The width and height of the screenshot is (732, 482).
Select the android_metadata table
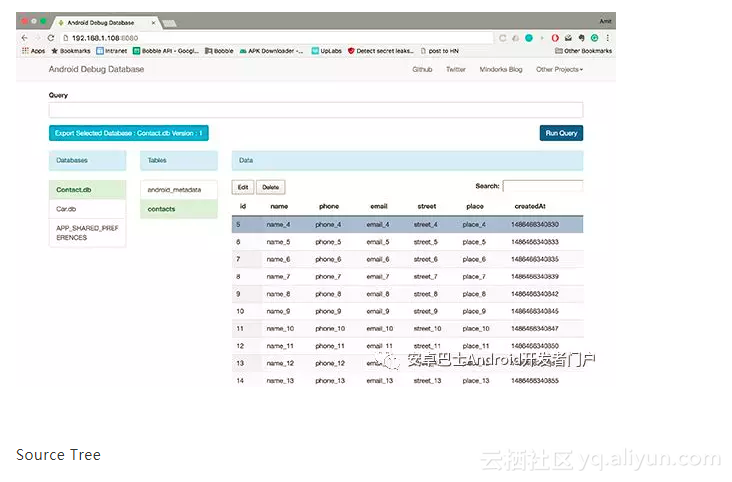179,190
